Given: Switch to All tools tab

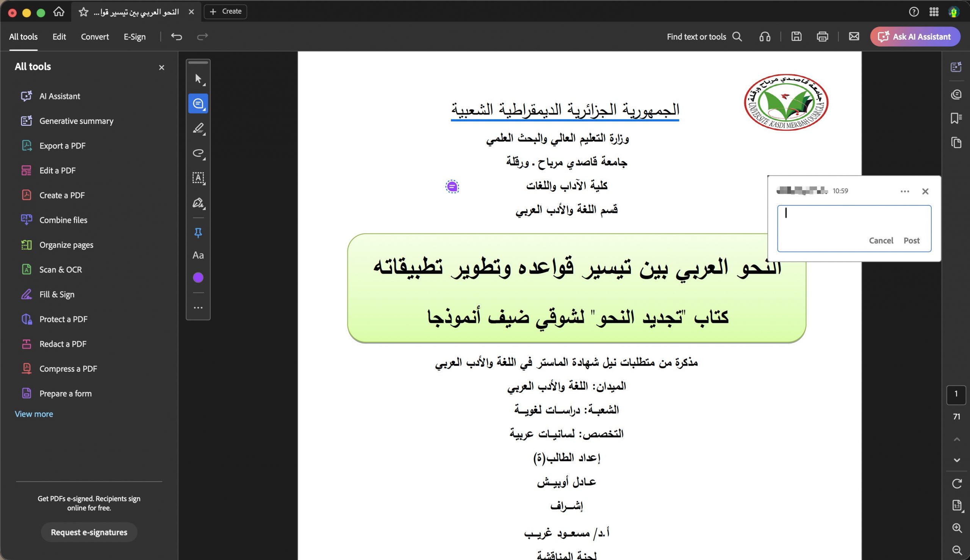Looking at the screenshot, I should pos(23,36).
